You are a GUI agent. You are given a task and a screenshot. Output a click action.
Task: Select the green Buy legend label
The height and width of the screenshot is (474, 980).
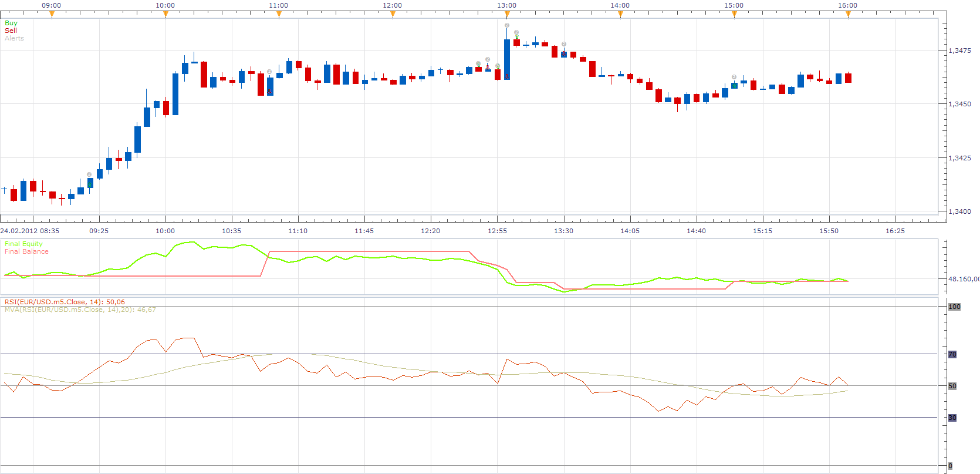click(11, 23)
